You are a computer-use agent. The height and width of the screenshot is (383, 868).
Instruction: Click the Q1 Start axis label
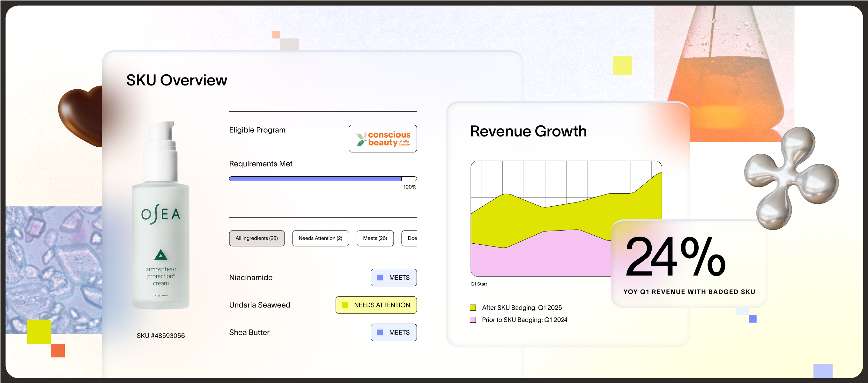click(479, 284)
